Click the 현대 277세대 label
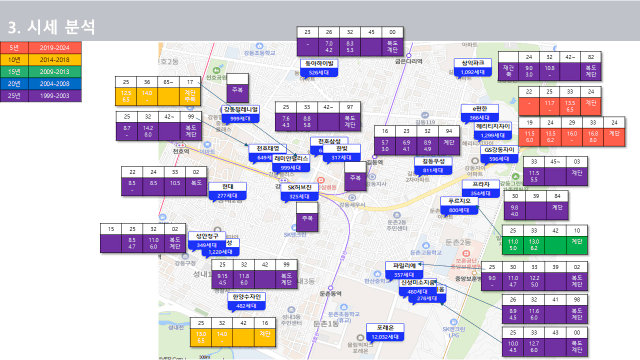Viewport: 640px width, 360px height. pos(227,191)
